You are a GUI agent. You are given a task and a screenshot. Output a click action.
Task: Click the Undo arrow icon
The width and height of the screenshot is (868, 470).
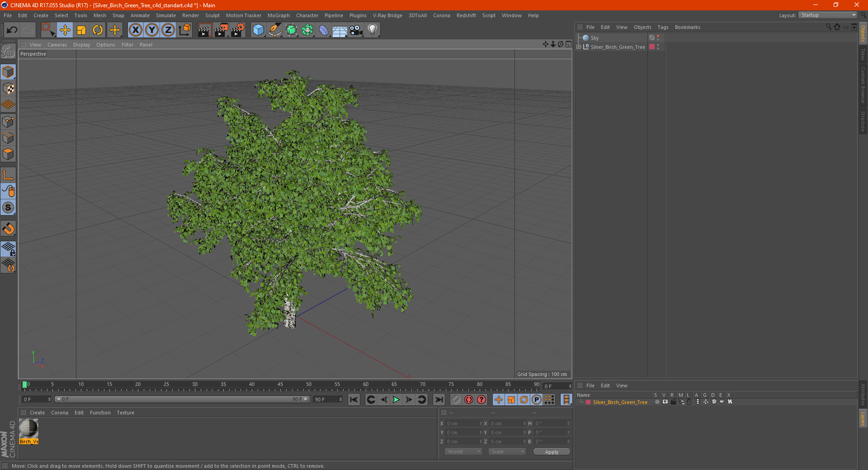coord(12,30)
